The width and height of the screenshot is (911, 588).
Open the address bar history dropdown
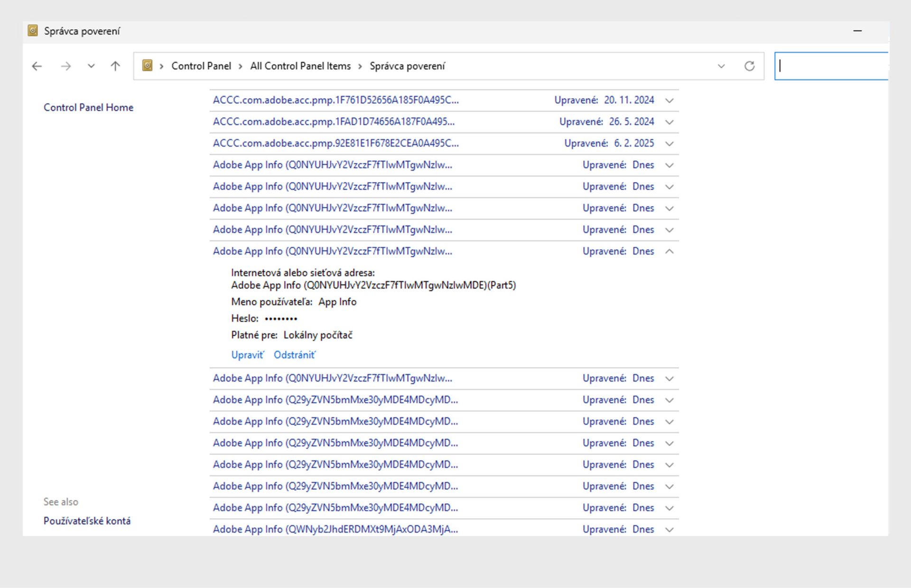(x=721, y=66)
